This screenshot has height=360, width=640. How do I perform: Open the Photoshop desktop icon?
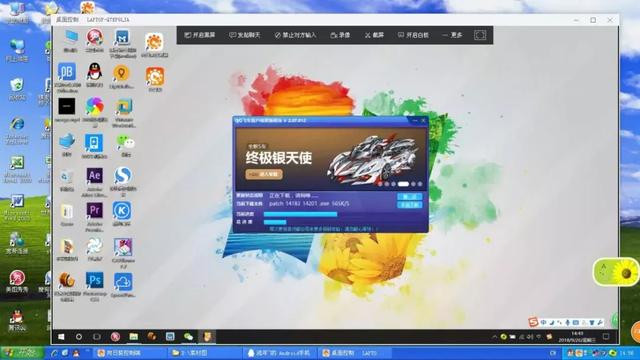coord(94,280)
